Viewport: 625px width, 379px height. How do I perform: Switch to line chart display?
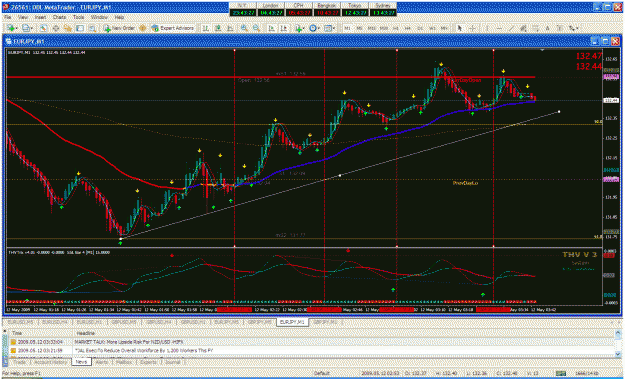230,28
